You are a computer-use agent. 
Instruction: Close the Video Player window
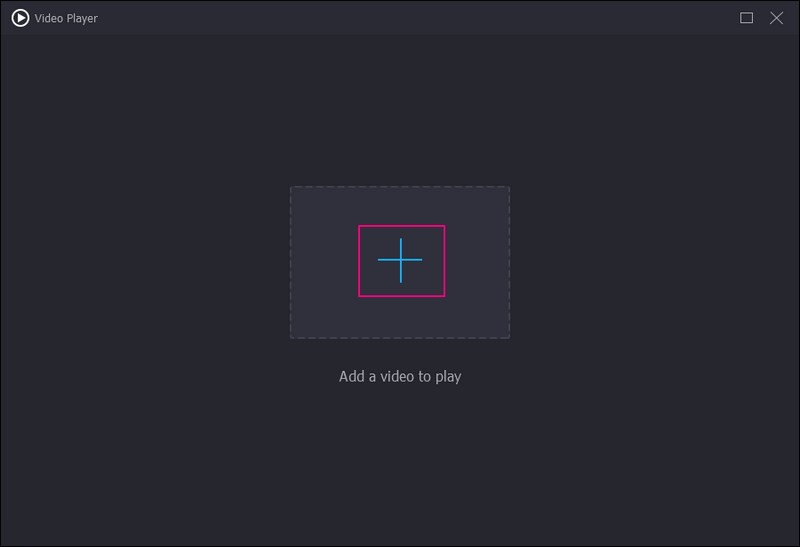pyautogui.click(x=776, y=18)
